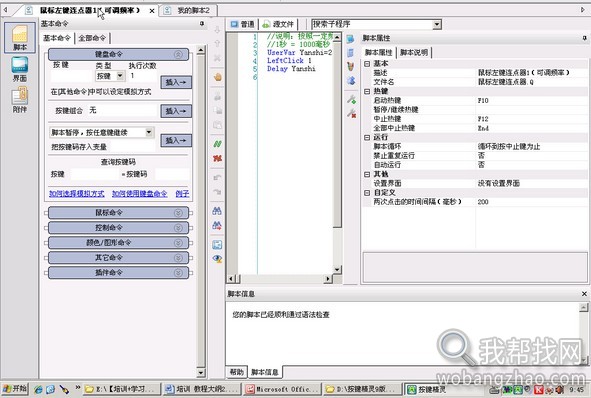This screenshot has width=591, height=398.
Task: Open Microsoft Office taskbar item
Action: coord(283,389)
